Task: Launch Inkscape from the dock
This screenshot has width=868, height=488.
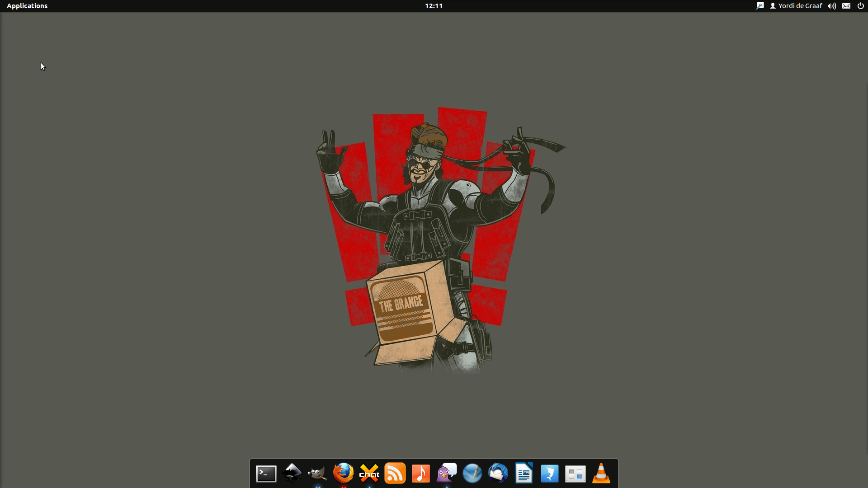Action: click(x=292, y=473)
